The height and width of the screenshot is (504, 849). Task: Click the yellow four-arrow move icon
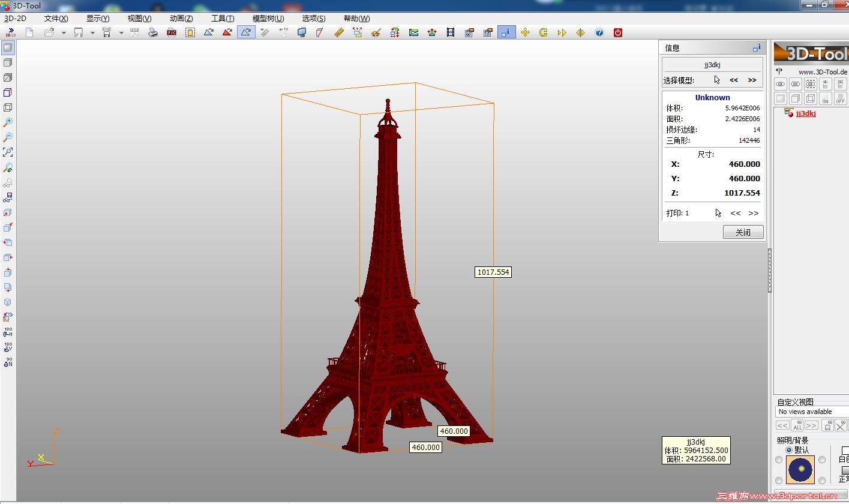(525, 32)
